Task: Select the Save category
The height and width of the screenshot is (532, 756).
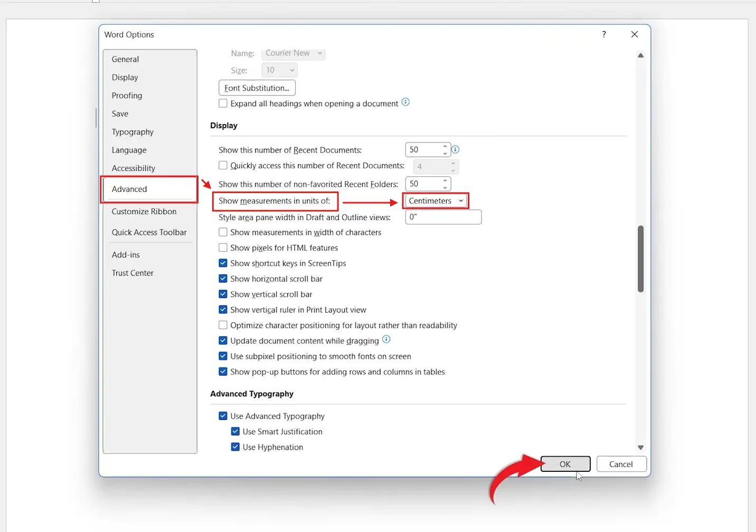Action: (x=150, y=113)
